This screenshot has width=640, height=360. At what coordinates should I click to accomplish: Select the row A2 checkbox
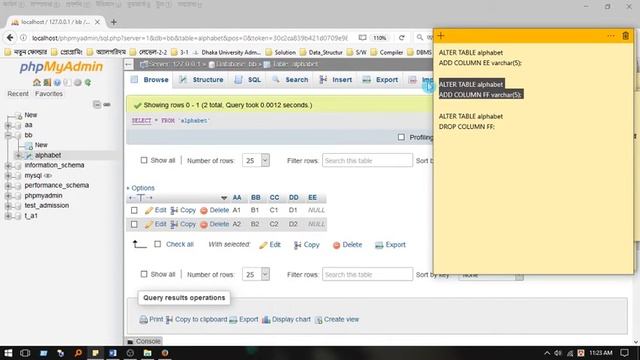pyautogui.click(x=134, y=224)
